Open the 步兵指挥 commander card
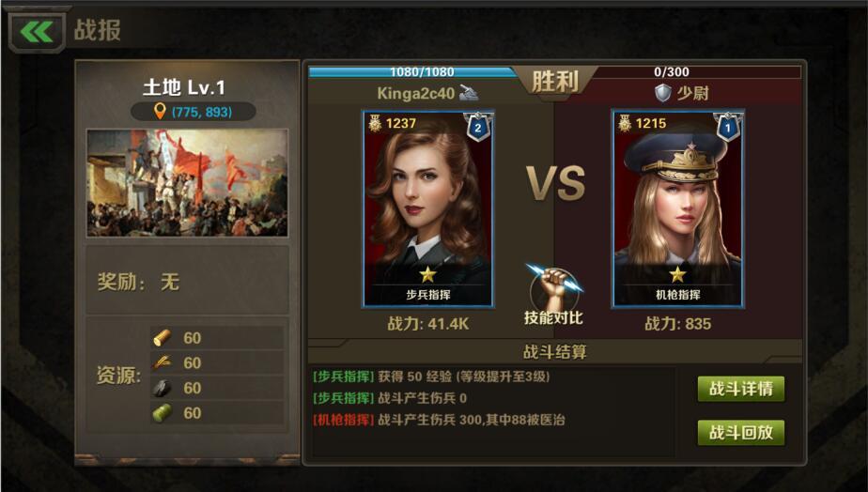The width and height of the screenshot is (868, 492). [x=428, y=208]
